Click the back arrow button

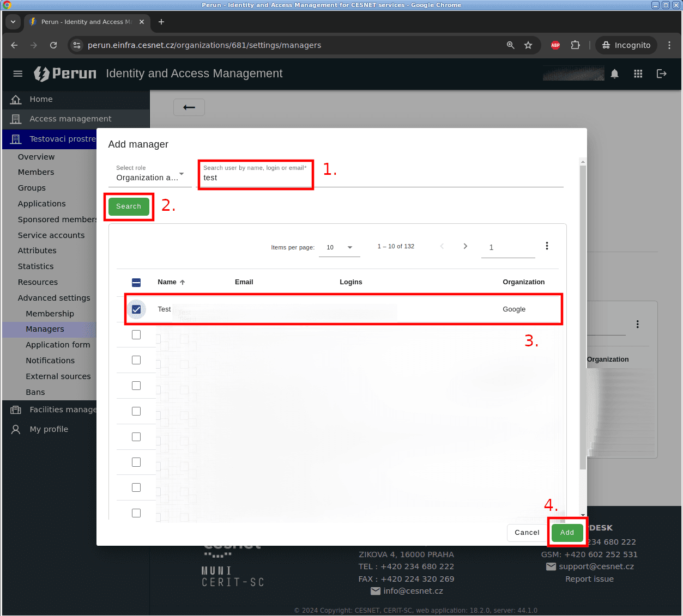pyautogui.click(x=189, y=107)
